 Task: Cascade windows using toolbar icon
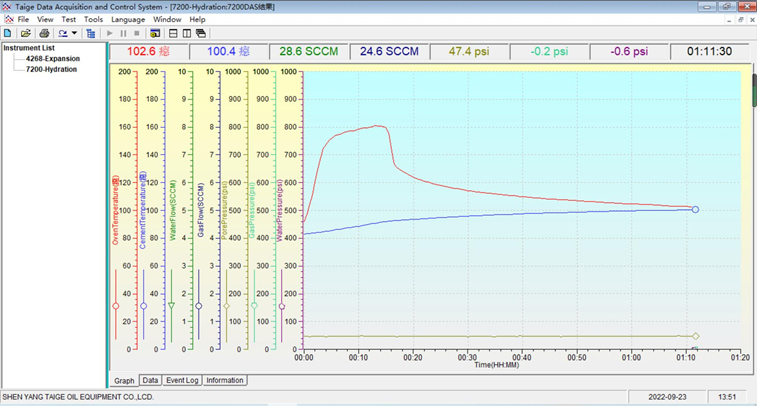[201, 33]
